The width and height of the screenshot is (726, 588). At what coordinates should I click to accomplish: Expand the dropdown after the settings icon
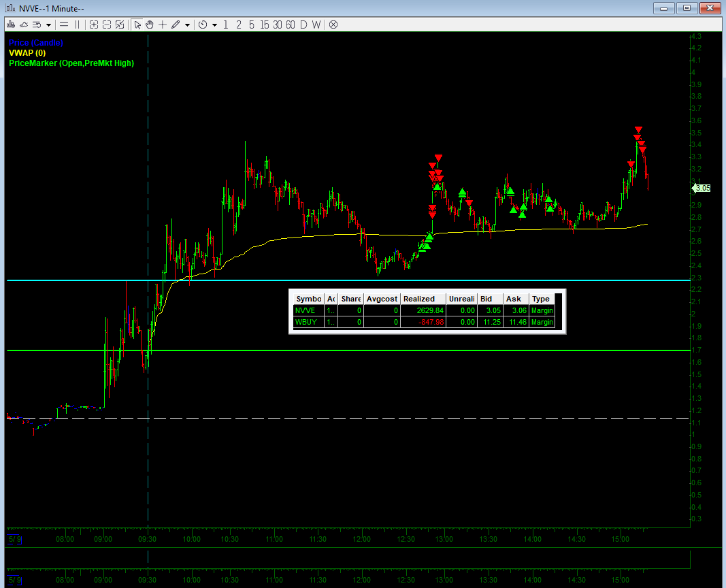point(48,25)
